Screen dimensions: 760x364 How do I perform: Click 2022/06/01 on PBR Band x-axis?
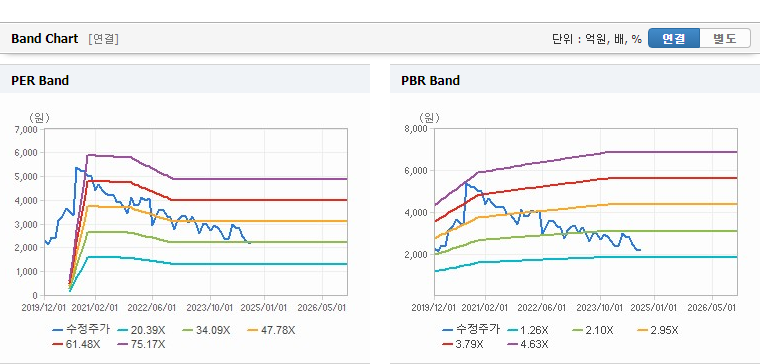[541, 308]
